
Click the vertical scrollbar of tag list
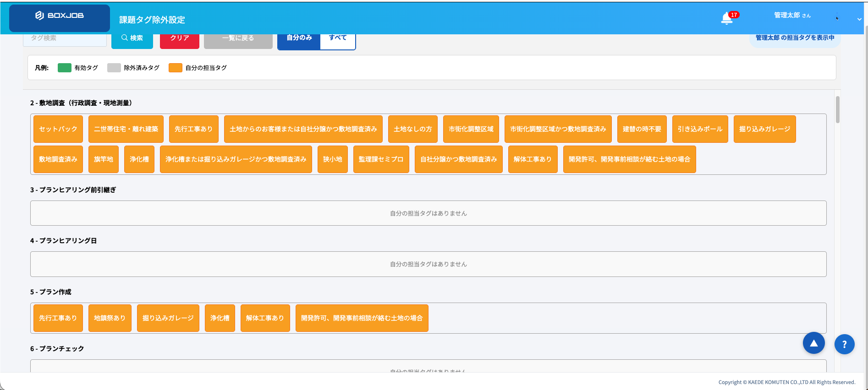[837, 110]
